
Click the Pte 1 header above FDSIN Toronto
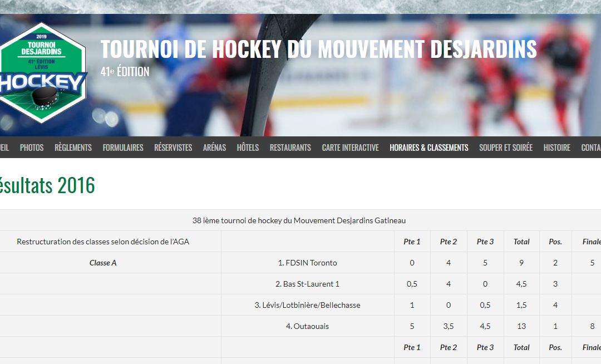pyautogui.click(x=412, y=242)
